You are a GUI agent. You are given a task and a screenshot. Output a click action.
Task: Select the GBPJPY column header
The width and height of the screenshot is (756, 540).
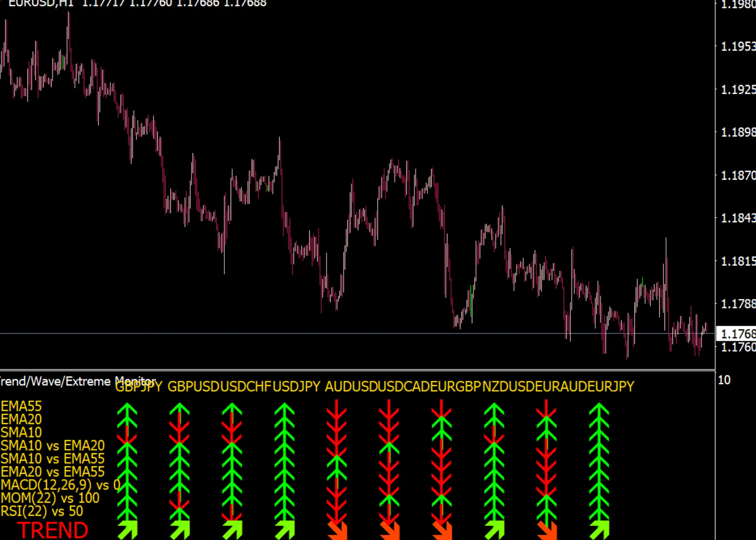(x=138, y=386)
